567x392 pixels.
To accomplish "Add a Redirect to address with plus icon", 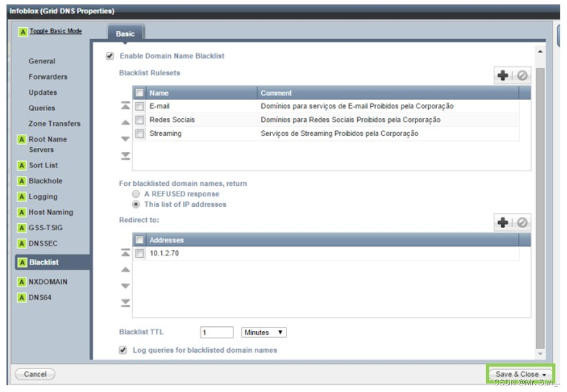I will click(502, 223).
